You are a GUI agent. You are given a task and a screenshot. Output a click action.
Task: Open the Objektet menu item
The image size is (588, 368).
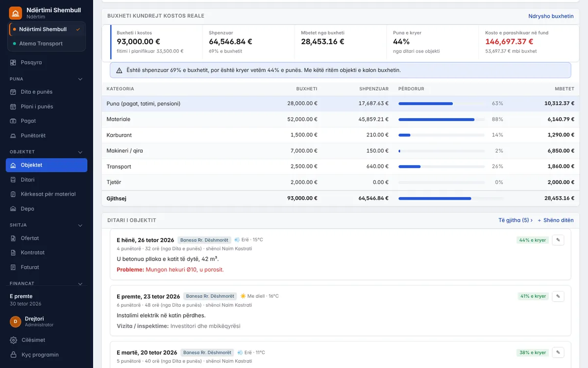(47, 165)
